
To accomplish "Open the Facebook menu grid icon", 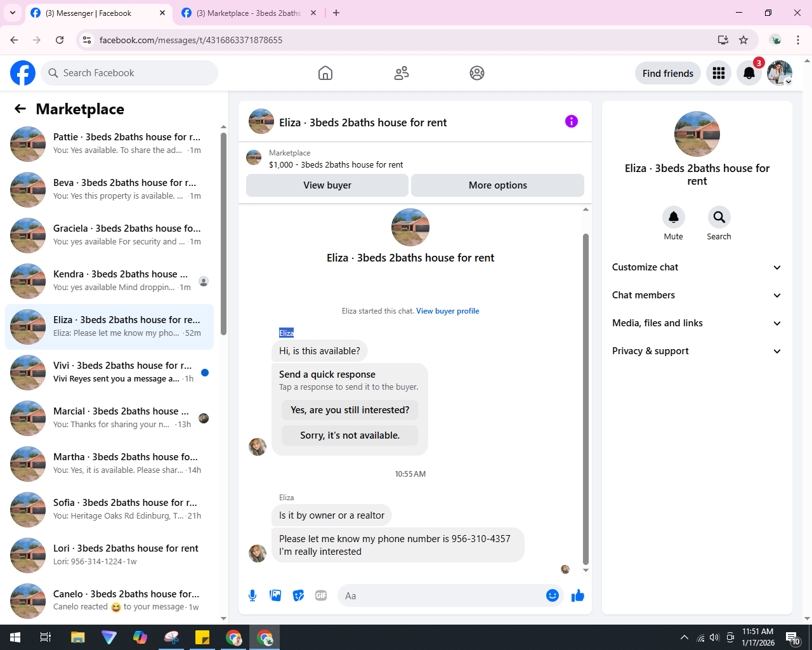I will pos(719,73).
